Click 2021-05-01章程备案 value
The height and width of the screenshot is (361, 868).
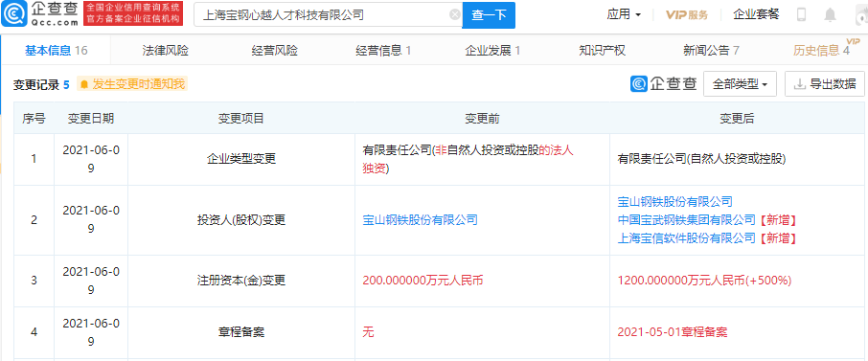[x=672, y=332]
